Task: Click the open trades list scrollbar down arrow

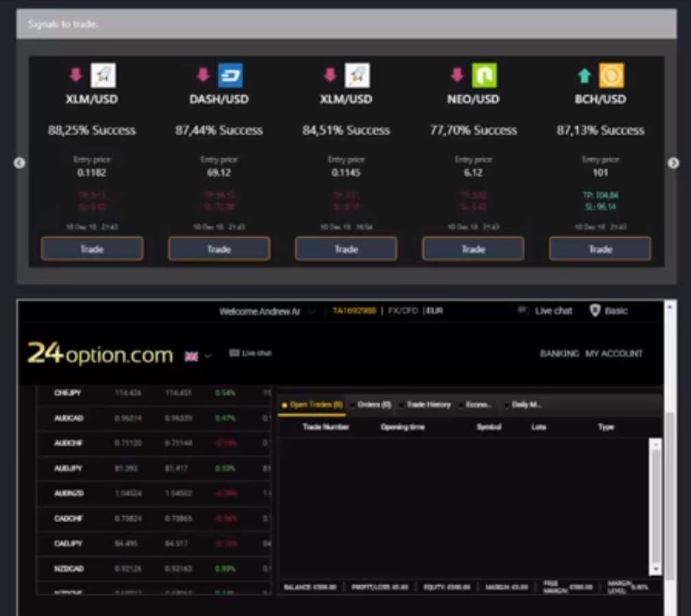Action: click(655, 569)
